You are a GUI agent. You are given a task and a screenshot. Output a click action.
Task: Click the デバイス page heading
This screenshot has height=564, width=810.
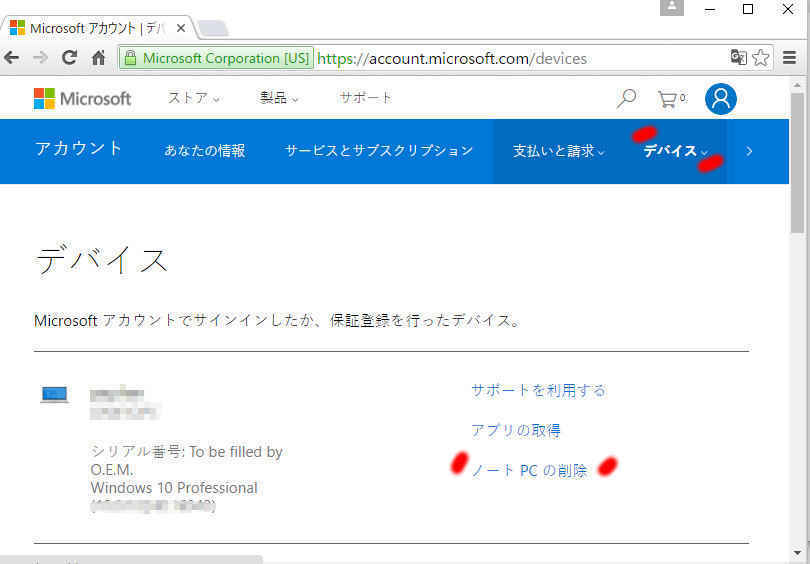102,259
